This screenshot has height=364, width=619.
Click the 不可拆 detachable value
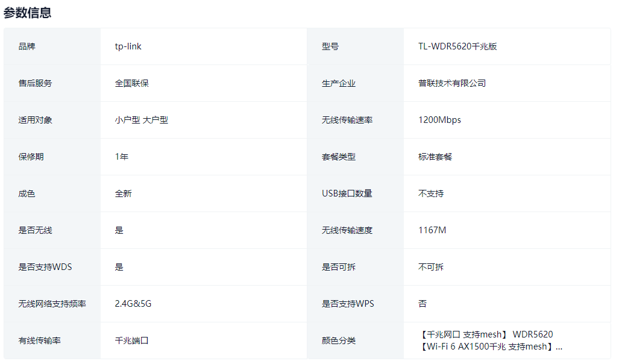[x=430, y=267]
